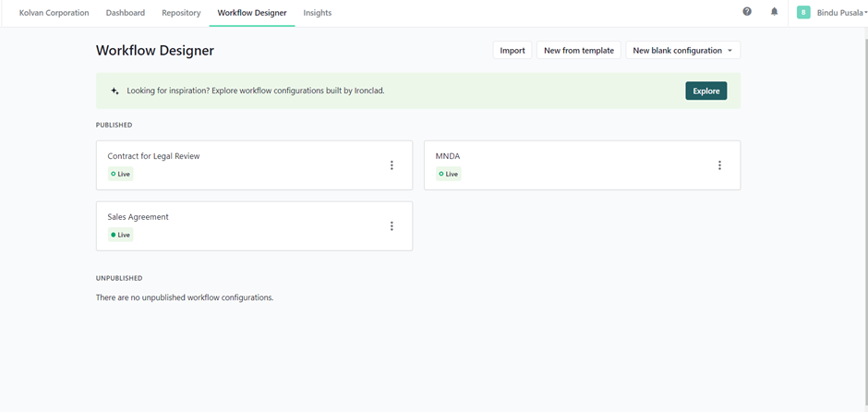Go to the Dashboard tab
The width and height of the screenshot is (868, 412).
pyautogui.click(x=125, y=13)
